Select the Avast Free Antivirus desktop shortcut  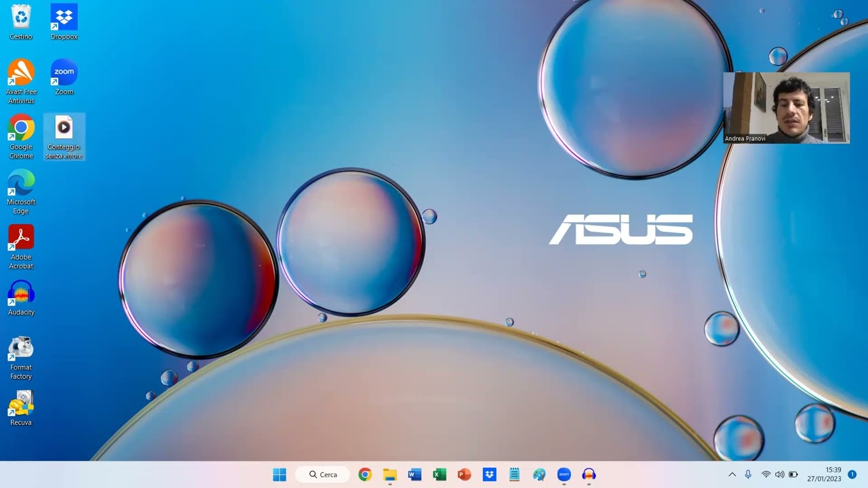(x=21, y=81)
